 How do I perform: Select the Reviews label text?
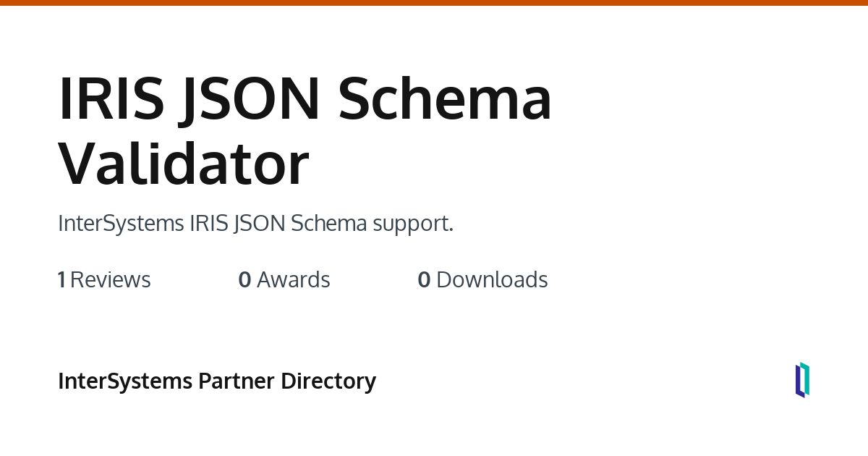(x=111, y=279)
